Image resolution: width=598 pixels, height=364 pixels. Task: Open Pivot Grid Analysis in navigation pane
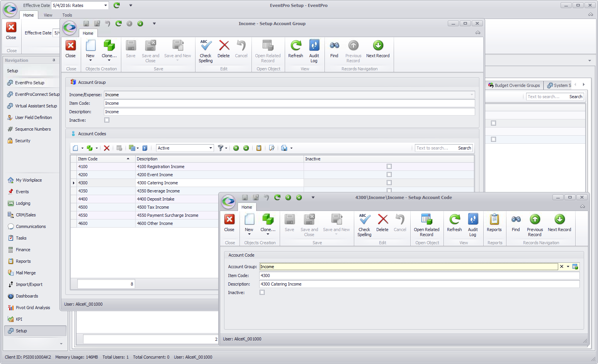coord(33,308)
